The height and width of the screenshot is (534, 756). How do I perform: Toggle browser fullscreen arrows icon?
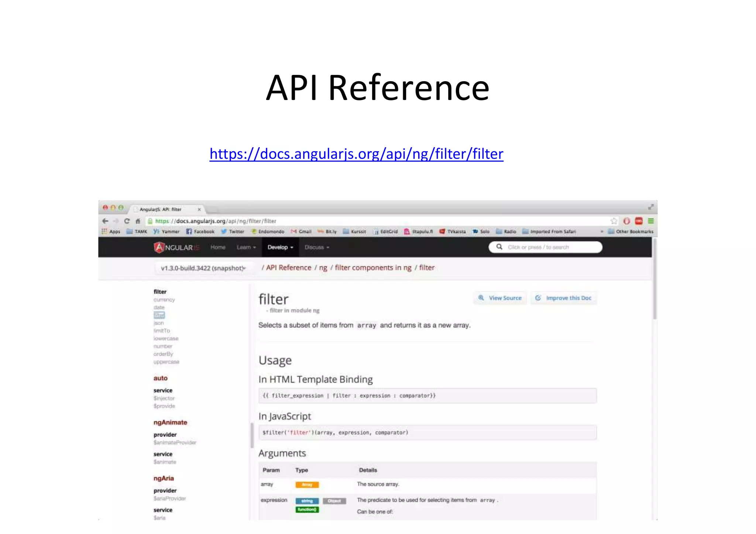[651, 207]
